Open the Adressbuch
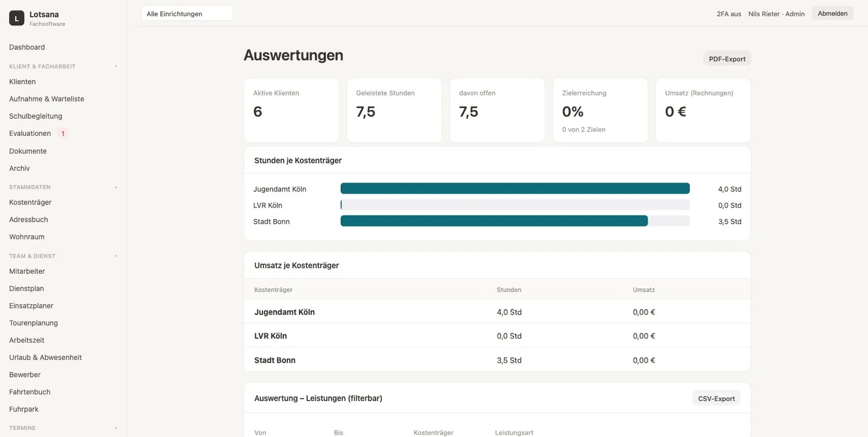This screenshot has height=437, width=868. point(29,220)
